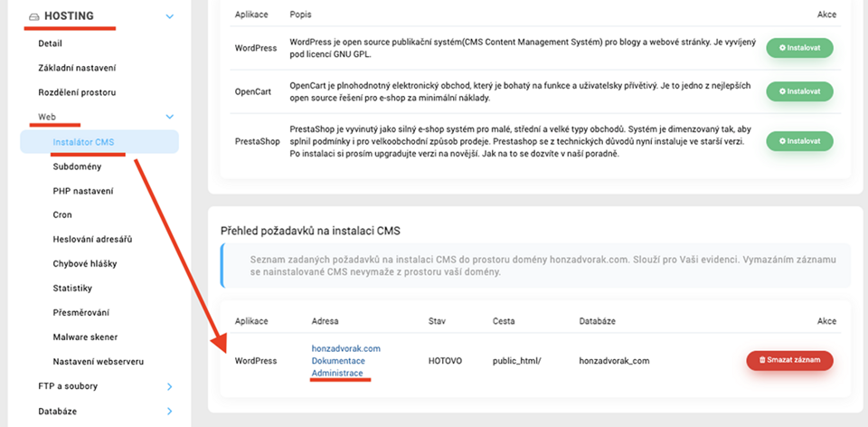Click the Popis column header
This screenshot has height=427, width=868.
click(300, 14)
